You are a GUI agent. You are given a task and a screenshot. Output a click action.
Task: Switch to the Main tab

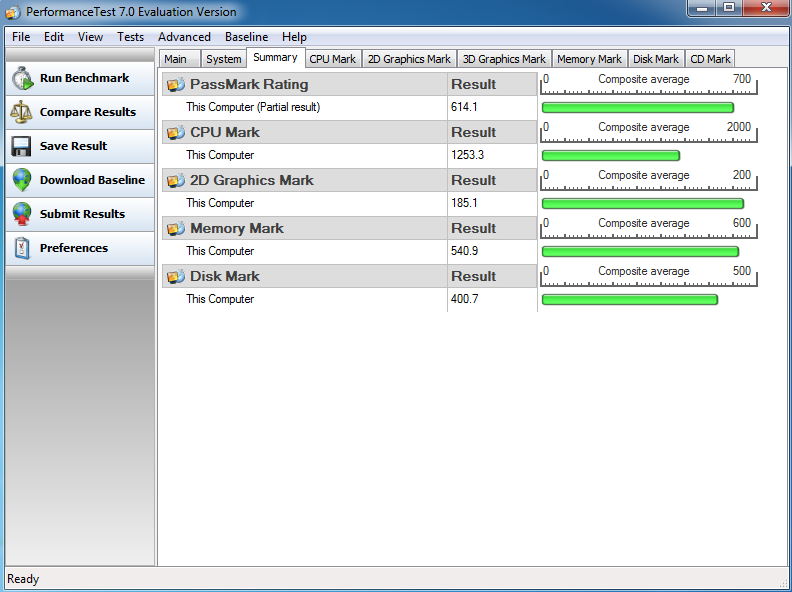(179, 59)
